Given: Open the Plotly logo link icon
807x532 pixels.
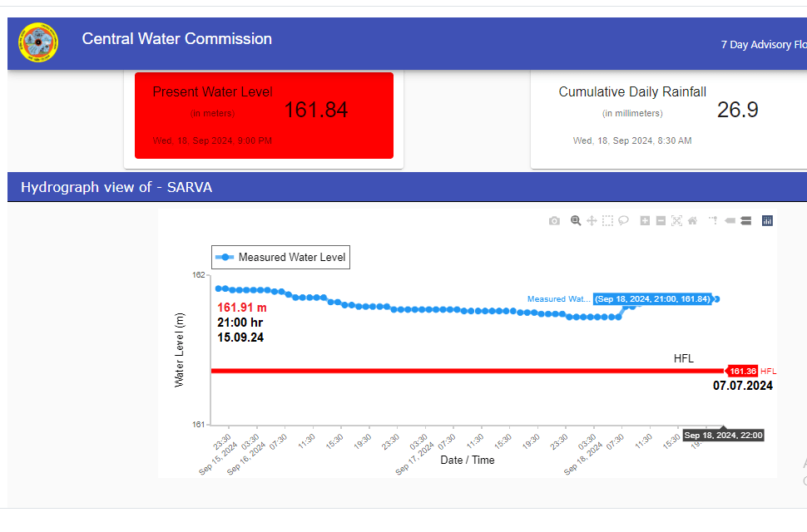Looking at the screenshot, I should (767, 221).
